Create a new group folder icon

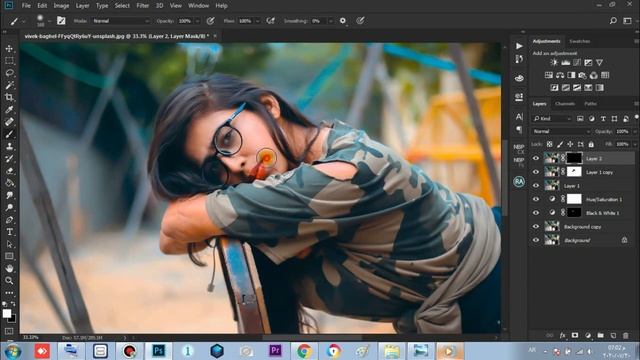coord(600,335)
